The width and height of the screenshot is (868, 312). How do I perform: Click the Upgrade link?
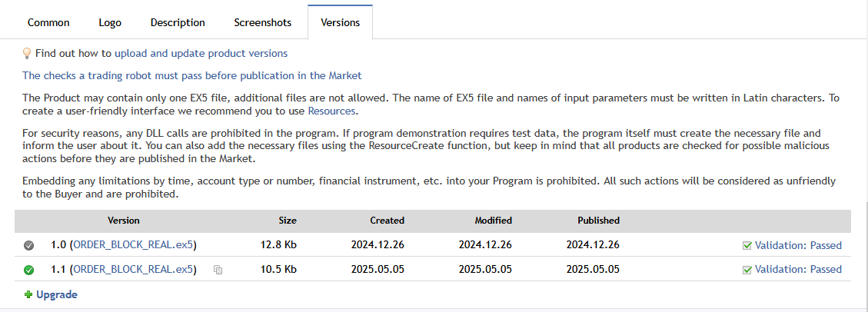[x=57, y=294]
